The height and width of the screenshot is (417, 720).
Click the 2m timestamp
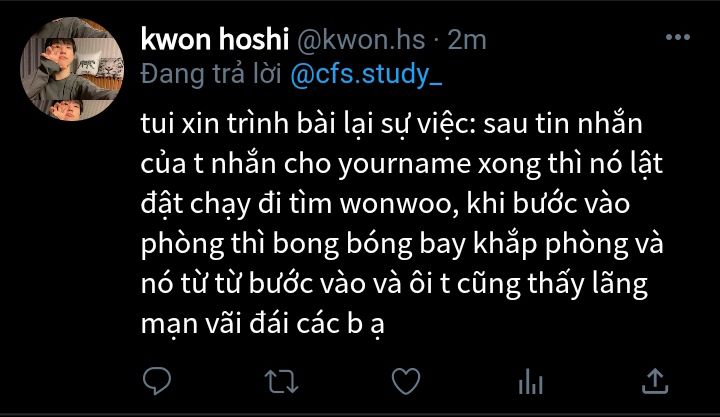(x=467, y=40)
